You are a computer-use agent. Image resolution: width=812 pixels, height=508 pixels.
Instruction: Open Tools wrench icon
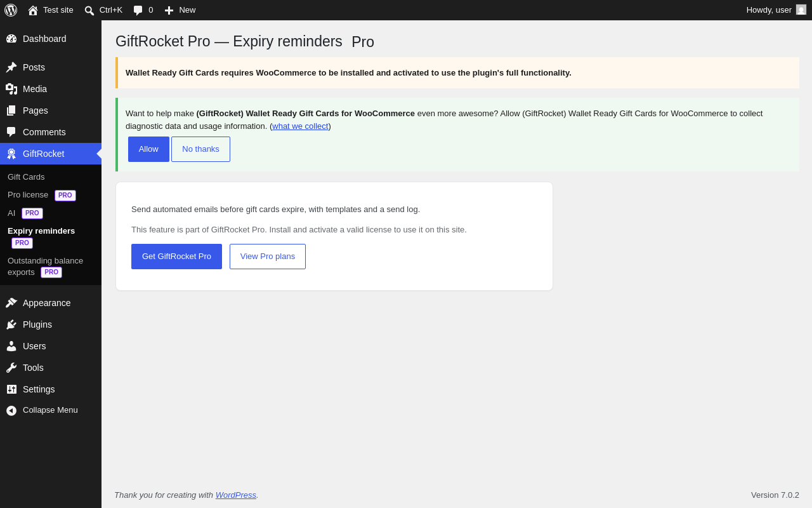click(x=11, y=368)
